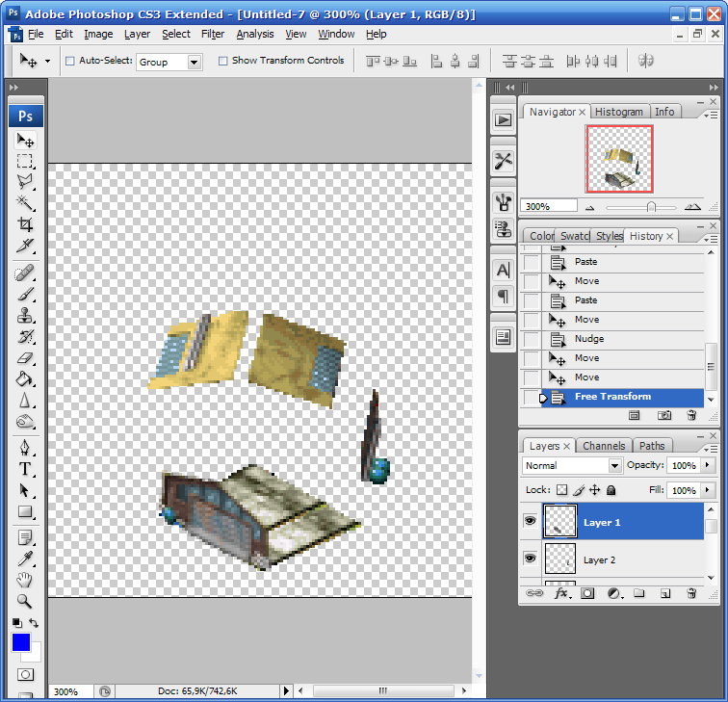728x702 pixels.
Task: Create new snapshot in History panel
Action: pos(664,415)
